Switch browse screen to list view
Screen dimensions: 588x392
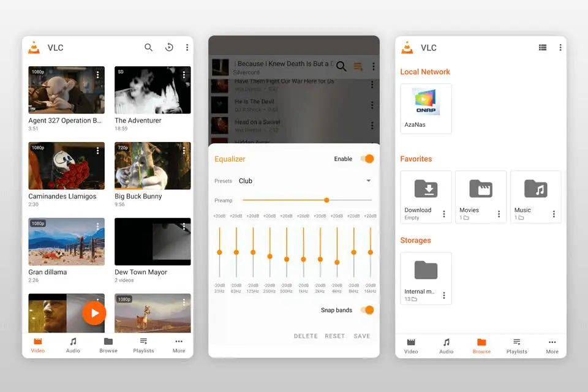pyautogui.click(x=542, y=47)
